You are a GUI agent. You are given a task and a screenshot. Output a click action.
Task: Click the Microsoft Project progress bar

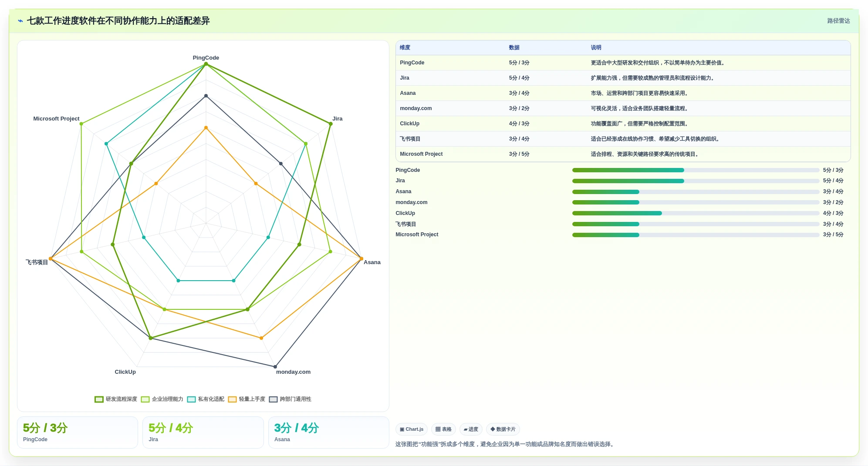click(x=696, y=235)
